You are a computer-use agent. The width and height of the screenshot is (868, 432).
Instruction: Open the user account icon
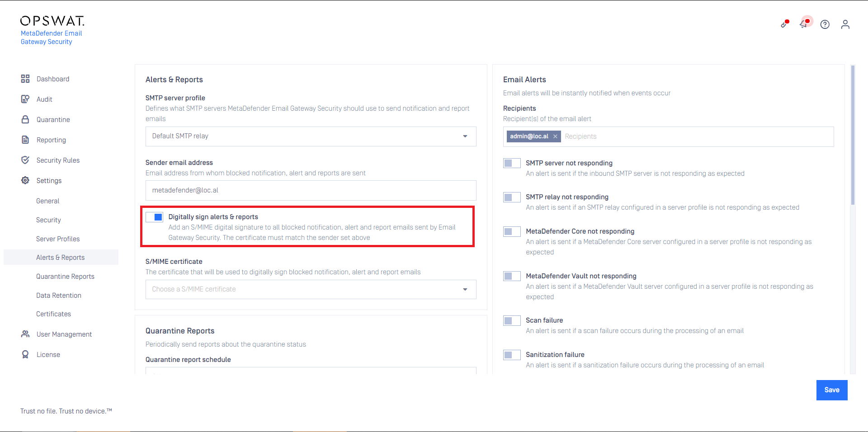845,24
